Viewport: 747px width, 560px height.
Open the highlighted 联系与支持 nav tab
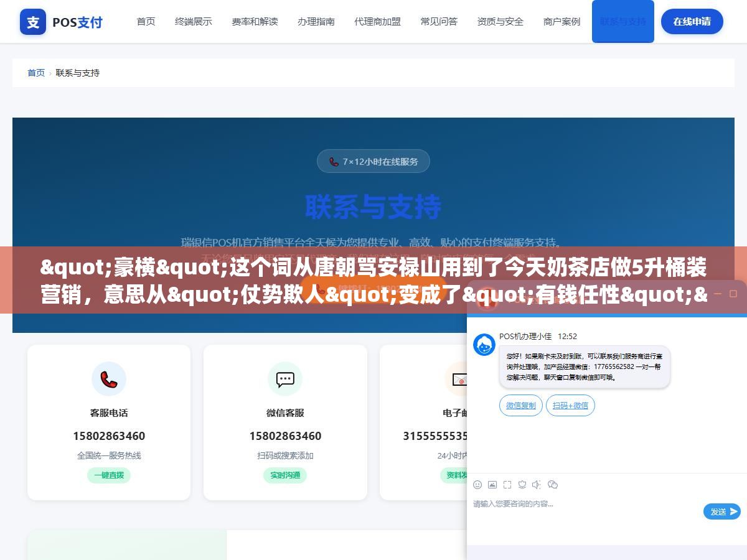[x=623, y=22]
